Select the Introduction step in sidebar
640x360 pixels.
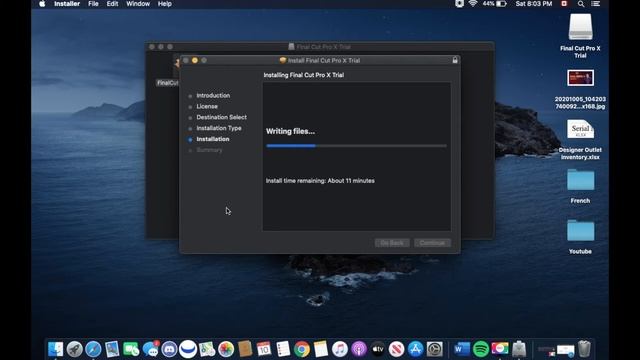(213, 96)
